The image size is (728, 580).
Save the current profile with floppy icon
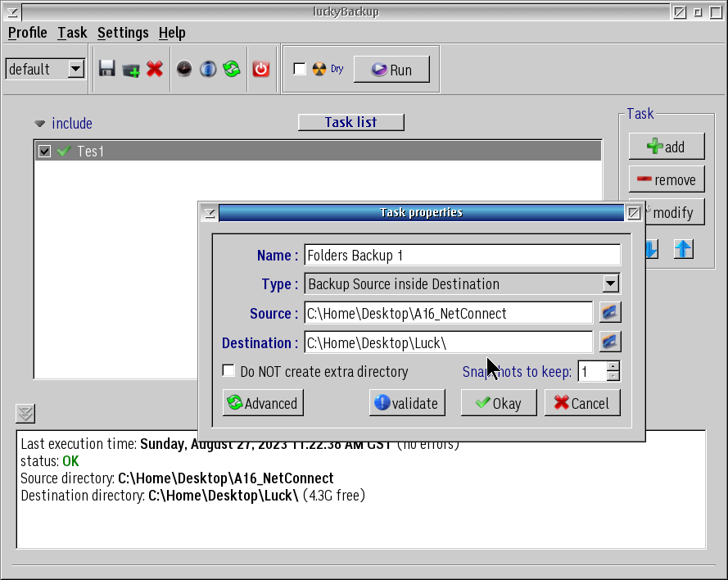(x=106, y=69)
